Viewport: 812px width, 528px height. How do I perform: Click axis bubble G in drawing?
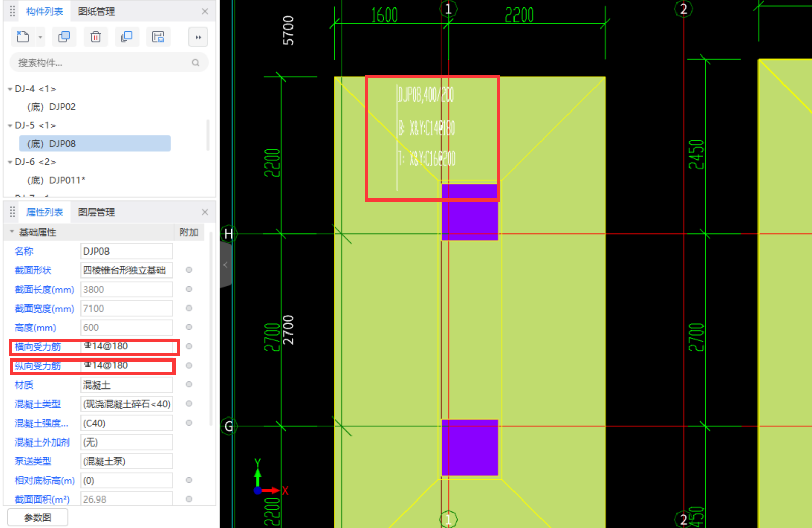[x=228, y=426]
